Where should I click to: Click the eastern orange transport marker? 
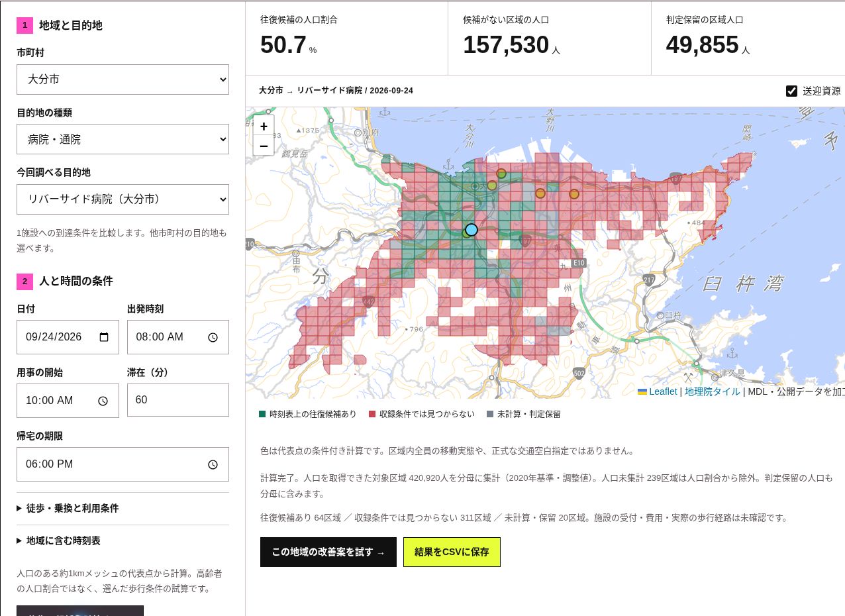(574, 194)
